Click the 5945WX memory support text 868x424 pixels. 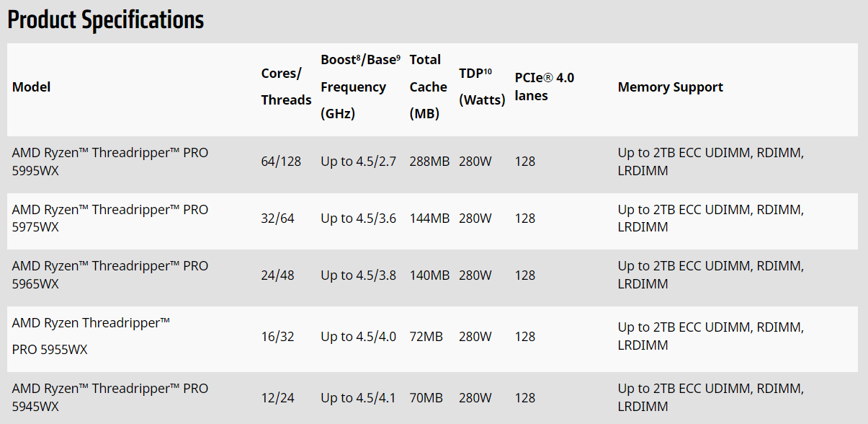point(710,397)
